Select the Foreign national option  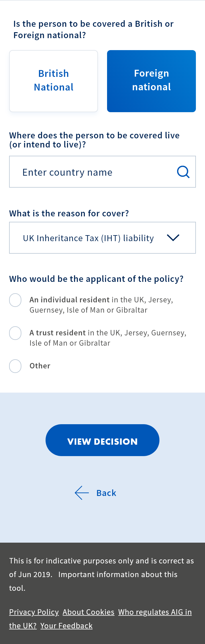click(x=151, y=81)
